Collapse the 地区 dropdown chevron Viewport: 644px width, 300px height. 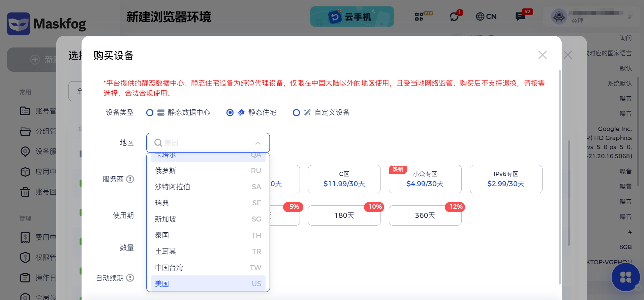pyautogui.click(x=258, y=143)
